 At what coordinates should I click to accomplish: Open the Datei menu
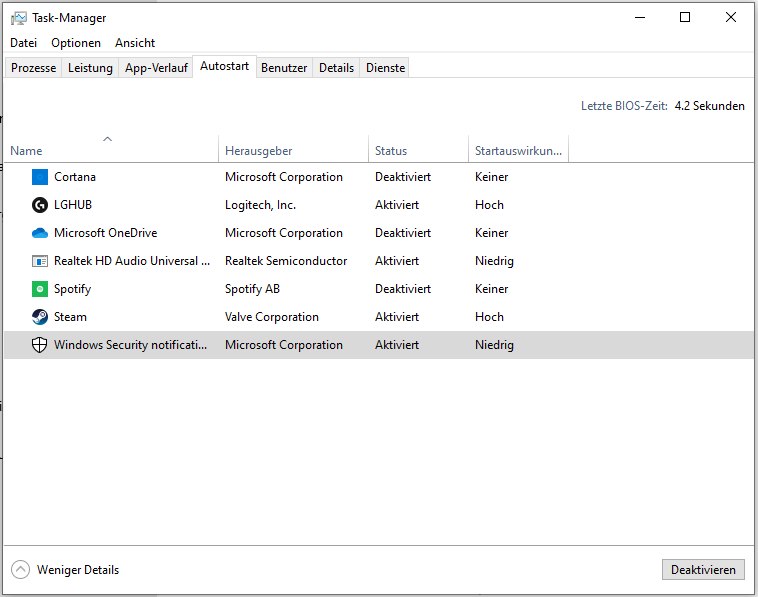pos(23,43)
